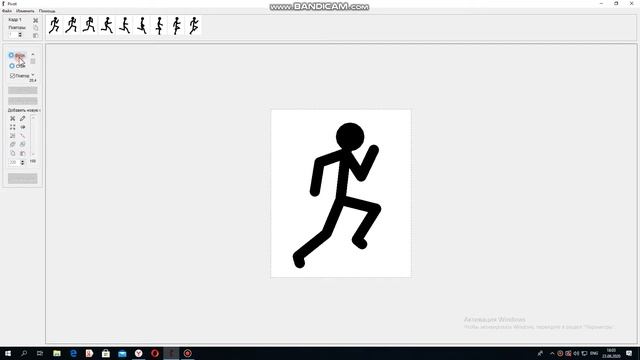The image size is (640, 360).
Task: Increase or decrease the Повторы repeats spinner
Action: click(20, 35)
